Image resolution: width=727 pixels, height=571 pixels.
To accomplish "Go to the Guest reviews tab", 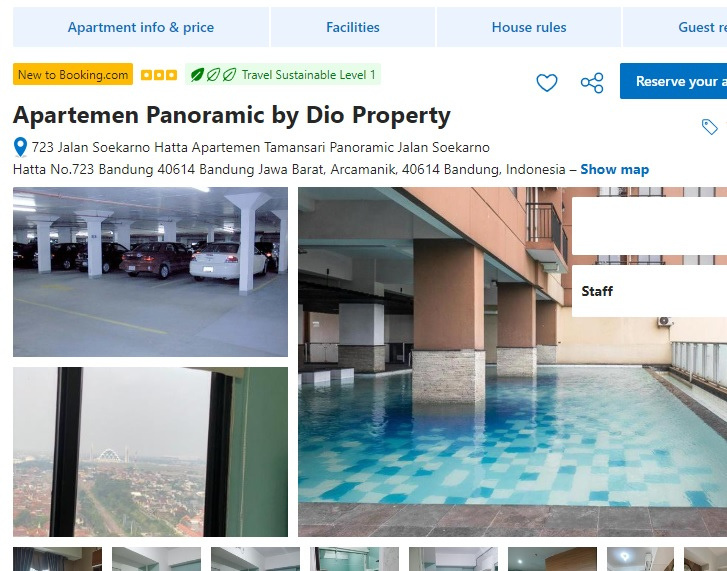I will 675,27.
